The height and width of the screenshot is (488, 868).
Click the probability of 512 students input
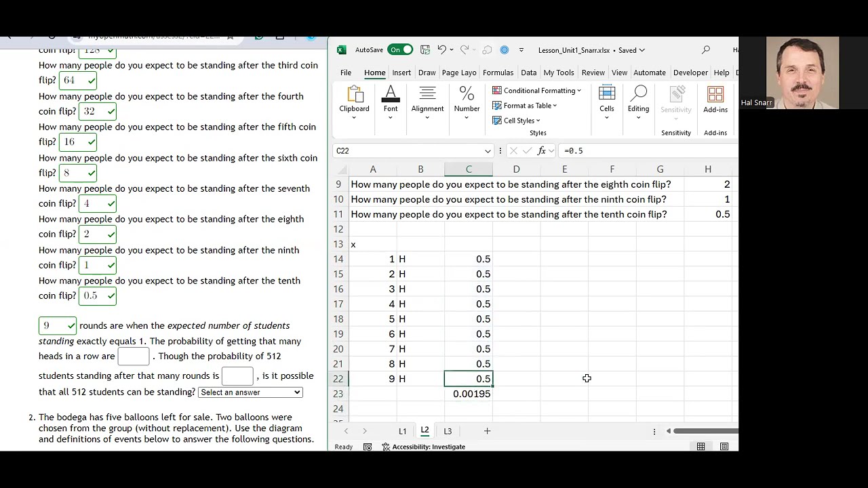point(237,375)
